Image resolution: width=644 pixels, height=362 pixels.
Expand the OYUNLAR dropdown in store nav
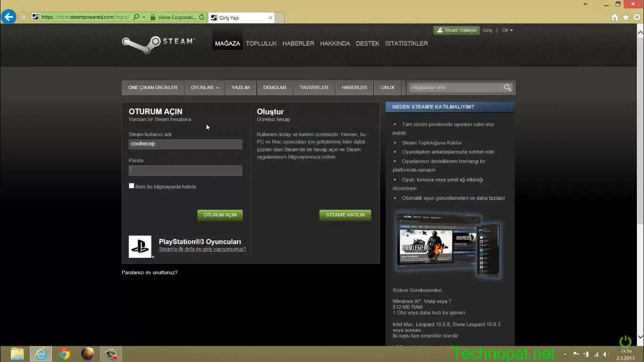pos(205,88)
